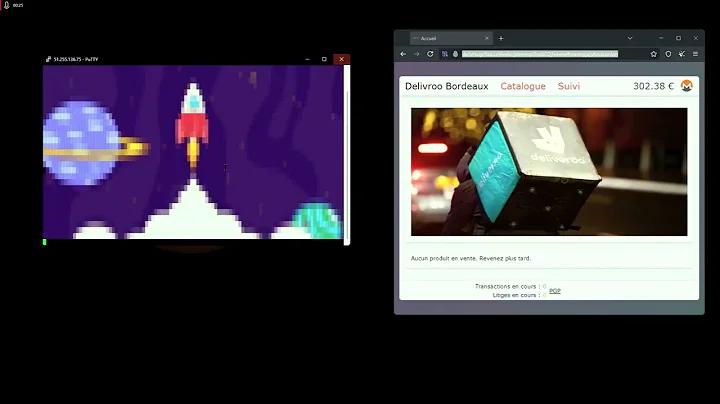Screen dimensions: 720x404
Task: Click the PuTTY window title bar icon
Action: (x=48, y=59)
